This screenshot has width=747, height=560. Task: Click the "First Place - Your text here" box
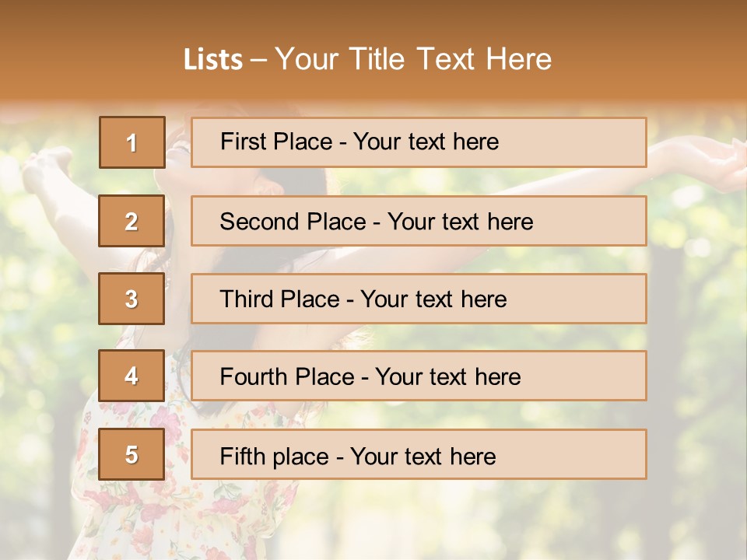tap(419, 142)
